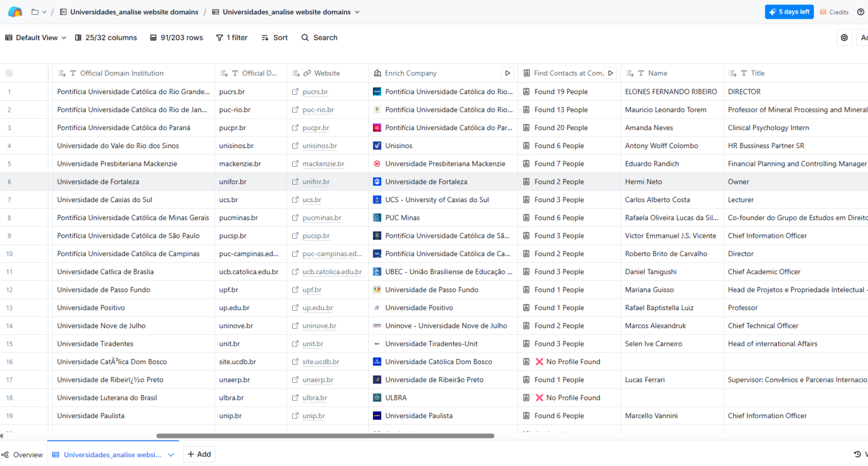868x466 pixels.
Task: Click the Chief Academic Officer title cell
Action: tap(796, 272)
